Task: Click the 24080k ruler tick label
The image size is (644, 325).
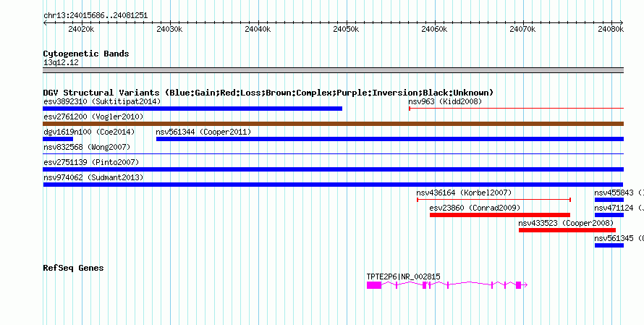Action: (x=611, y=29)
